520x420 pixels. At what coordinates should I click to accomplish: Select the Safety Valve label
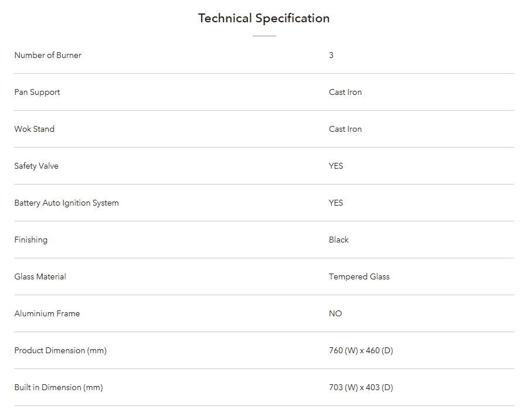pyautogui.click(x=36, y=166)
